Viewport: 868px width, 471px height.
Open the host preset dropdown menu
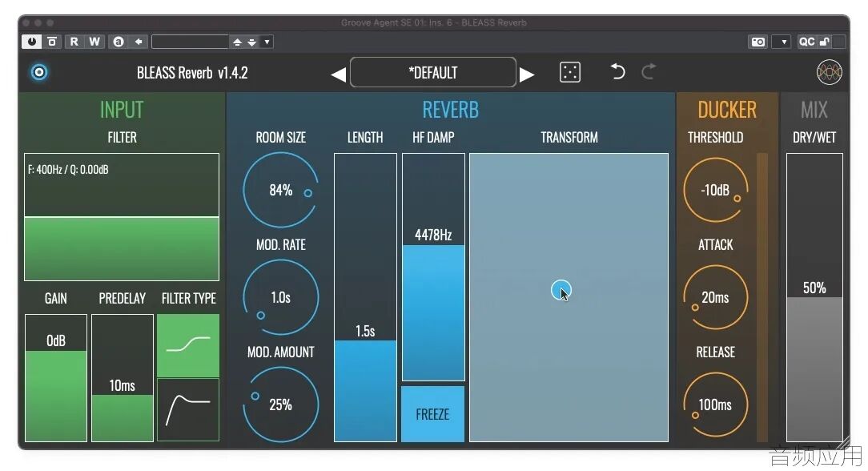point(267,42)
